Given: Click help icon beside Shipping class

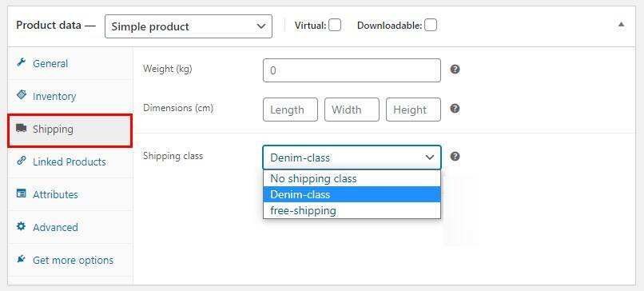Looking at the screenshot, I should coord(455,157).
